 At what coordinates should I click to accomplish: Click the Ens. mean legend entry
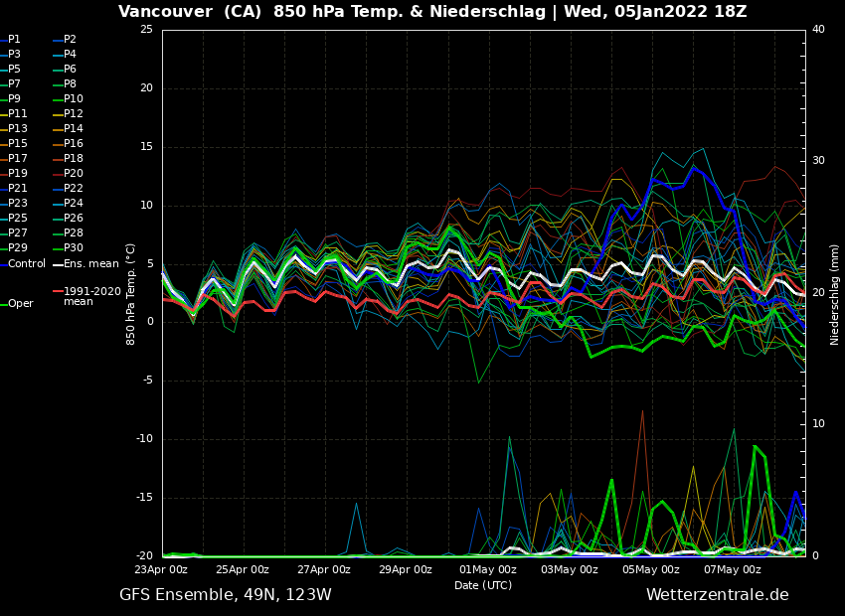(90, 264)
